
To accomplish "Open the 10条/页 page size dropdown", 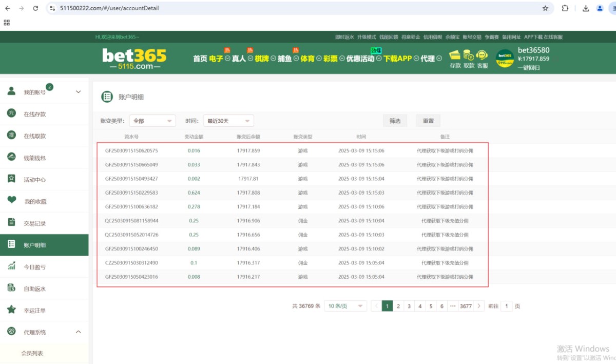I will (x=345, y=306).
